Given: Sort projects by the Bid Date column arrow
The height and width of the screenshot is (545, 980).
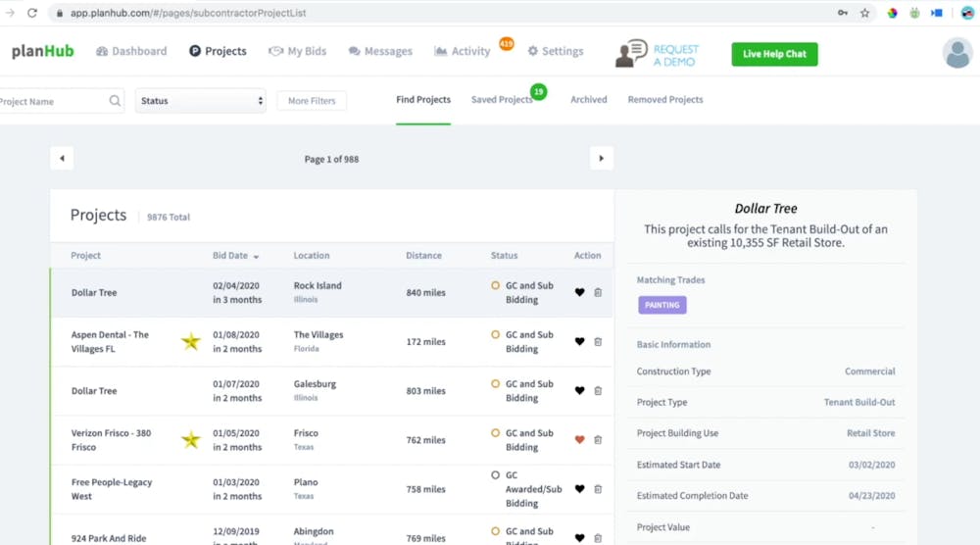Looking at the screenshot, I should pyautogui.click(x=257, y=257).
